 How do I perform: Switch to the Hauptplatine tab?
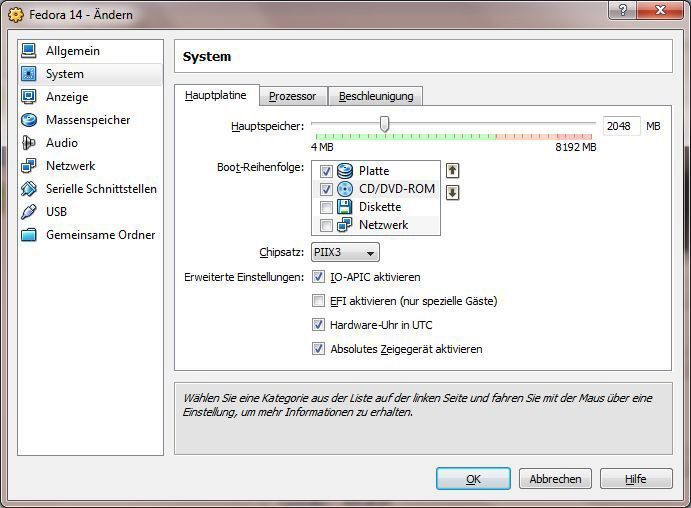coord(216,95)
